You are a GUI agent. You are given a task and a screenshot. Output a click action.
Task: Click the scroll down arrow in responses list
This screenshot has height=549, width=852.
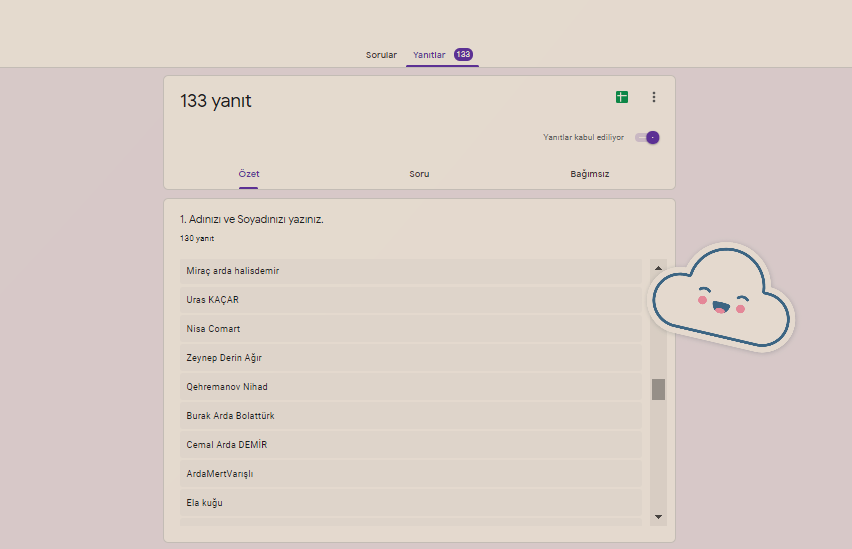(658, 516)
